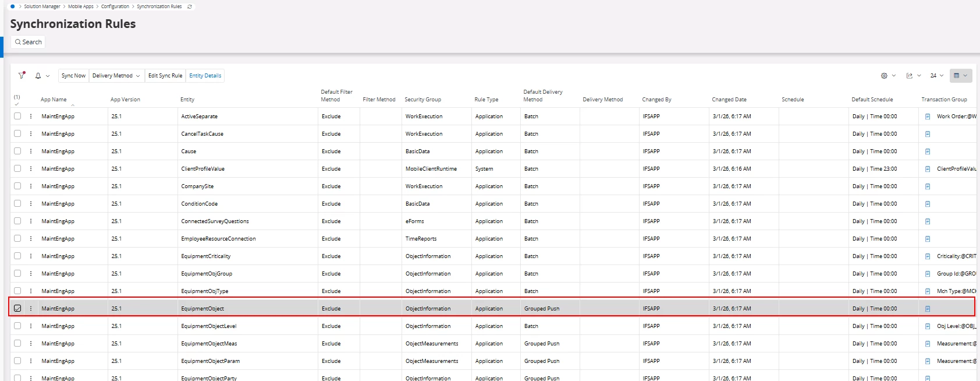The image size is (980, 381).
Task: Expand the Delivery Method dropdown button
Action: [x=116, y=76]
